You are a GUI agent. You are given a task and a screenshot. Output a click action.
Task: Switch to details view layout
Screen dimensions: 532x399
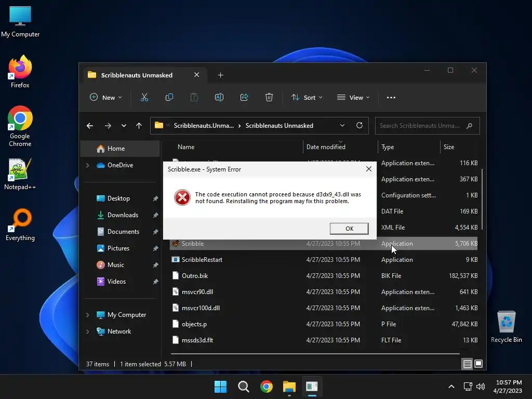click(x=467, y=364)
